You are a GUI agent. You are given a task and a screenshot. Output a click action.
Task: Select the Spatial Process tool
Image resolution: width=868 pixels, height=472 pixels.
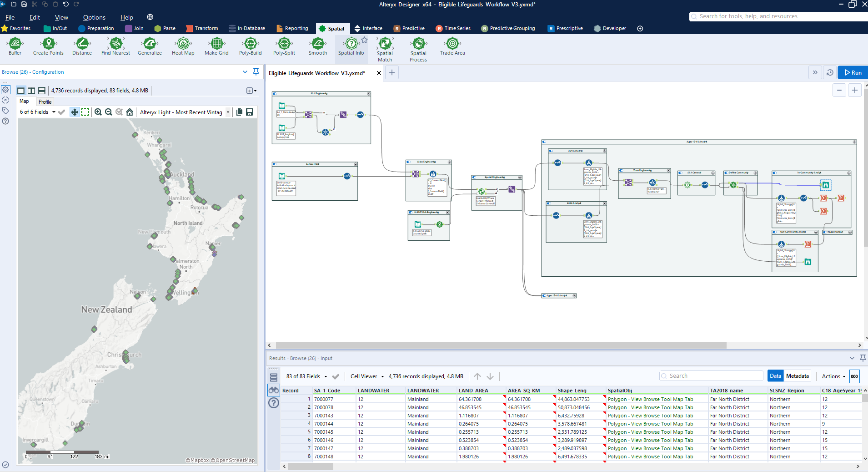pos(418,49)
